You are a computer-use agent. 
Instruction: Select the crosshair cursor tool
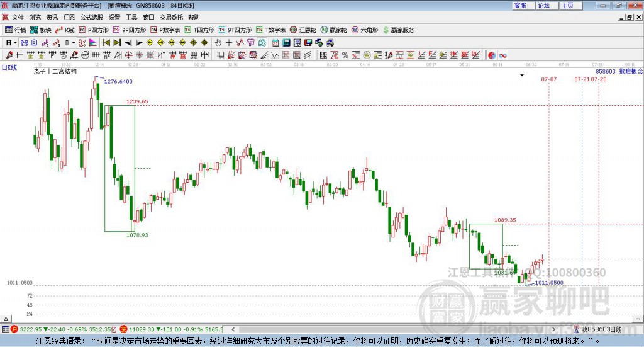click(229, 43)
